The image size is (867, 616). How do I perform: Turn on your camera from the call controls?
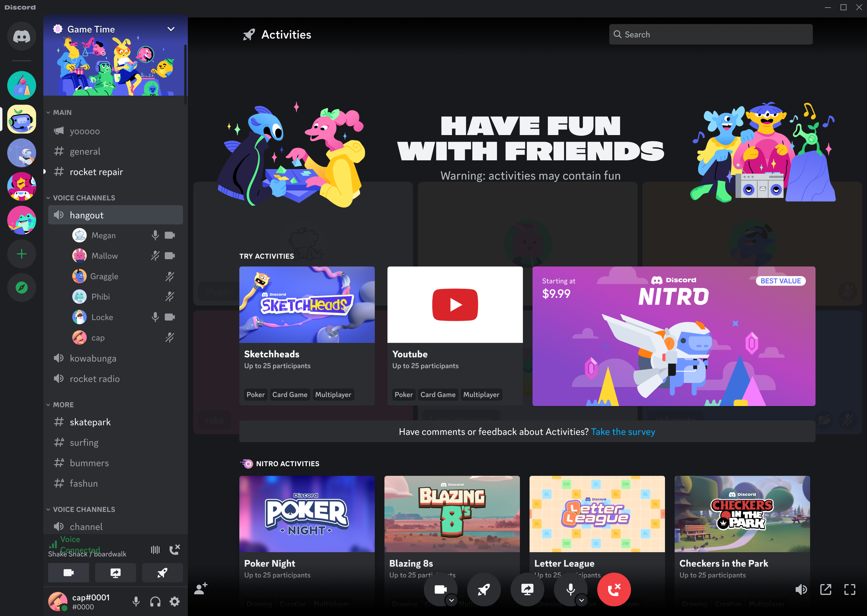440,589
